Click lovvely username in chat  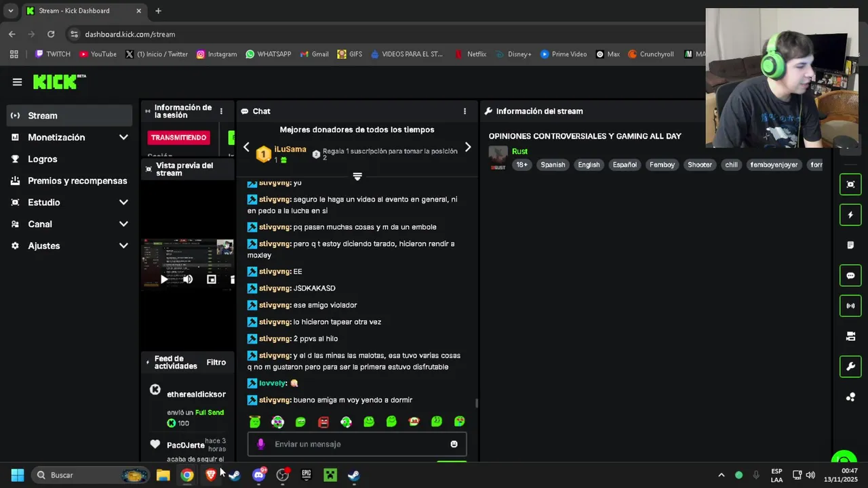(x=273, y=384)
